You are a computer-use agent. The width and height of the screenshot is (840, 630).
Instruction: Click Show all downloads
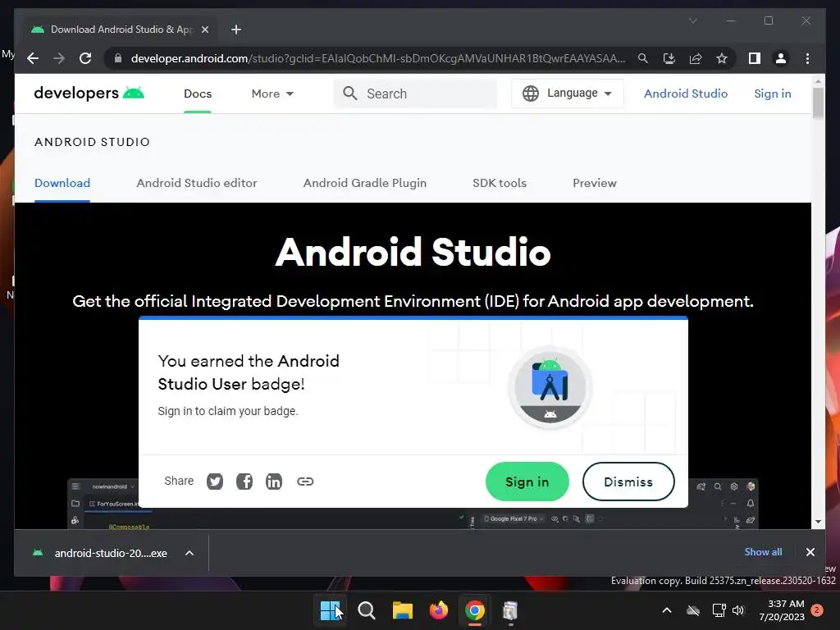tap(763, 552)
